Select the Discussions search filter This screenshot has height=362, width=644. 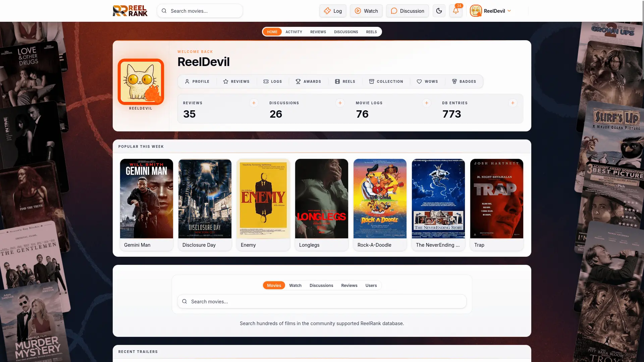tap(321, 285)
